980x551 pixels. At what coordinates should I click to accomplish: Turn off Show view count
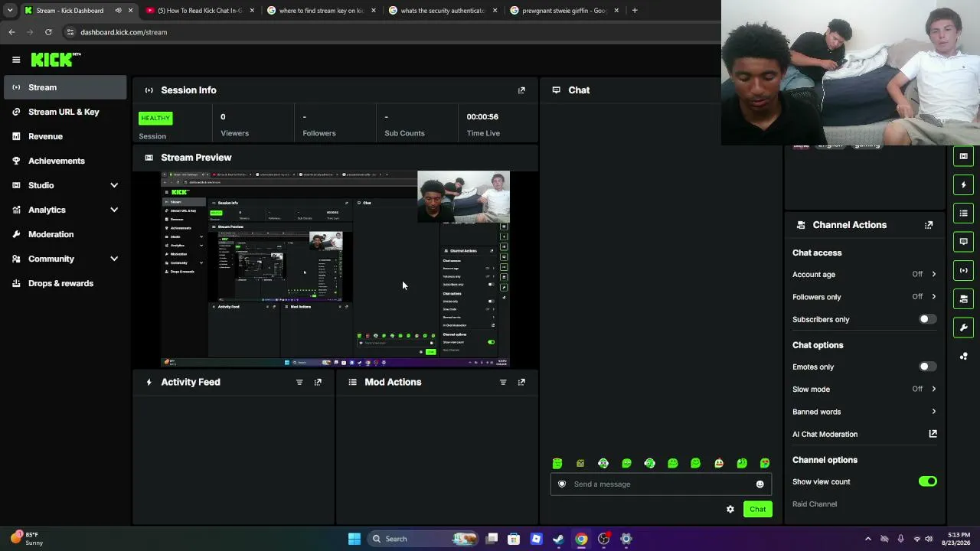(927, 481)
